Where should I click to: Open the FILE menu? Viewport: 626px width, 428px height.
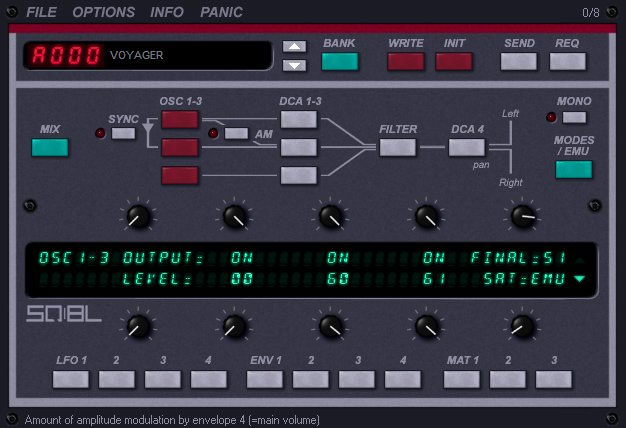coord(41,12)
